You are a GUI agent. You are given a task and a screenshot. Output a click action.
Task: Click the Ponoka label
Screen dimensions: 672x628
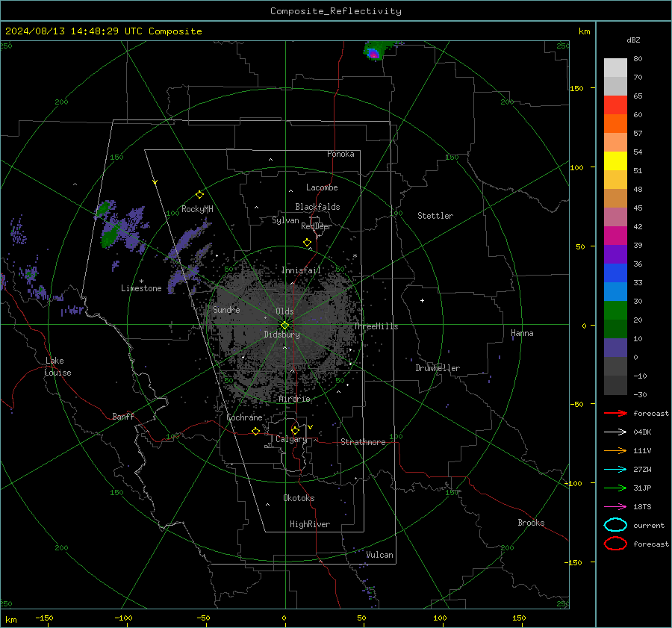click(340, 154)
